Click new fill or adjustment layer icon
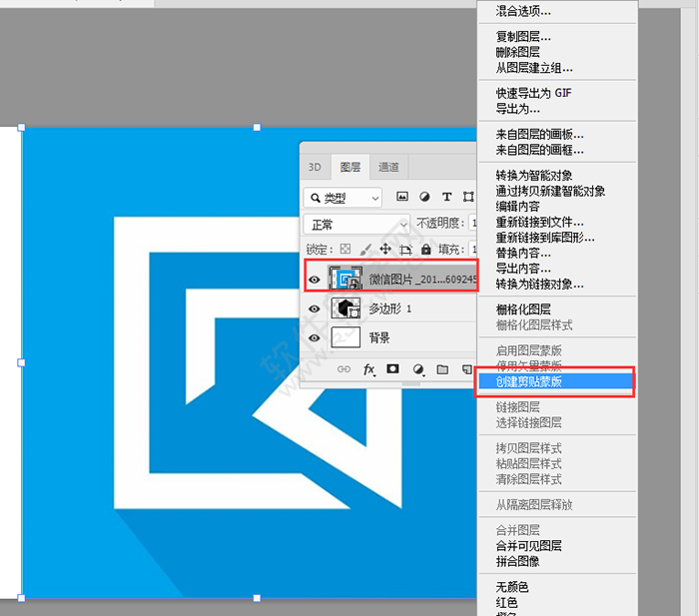 [418, 369]
